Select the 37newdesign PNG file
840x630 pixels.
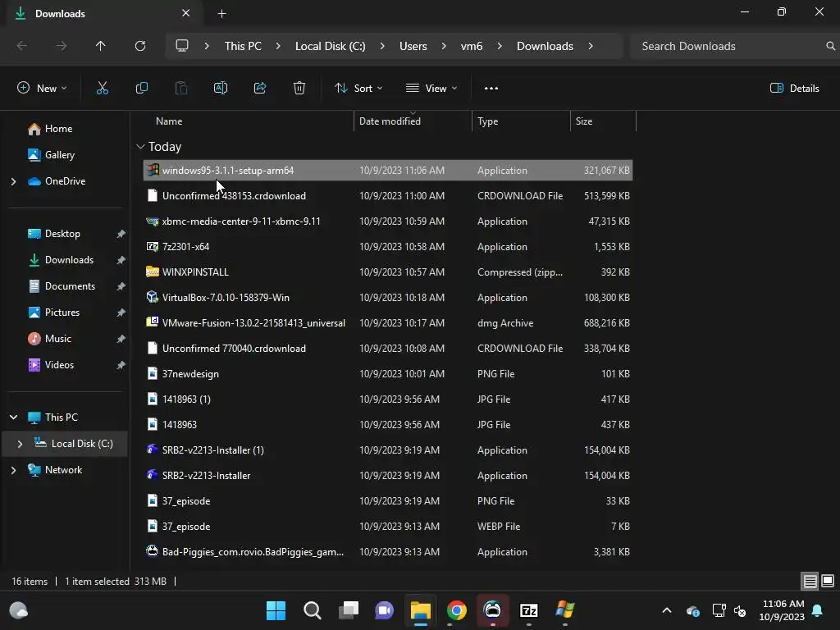[x=388, y=373]
